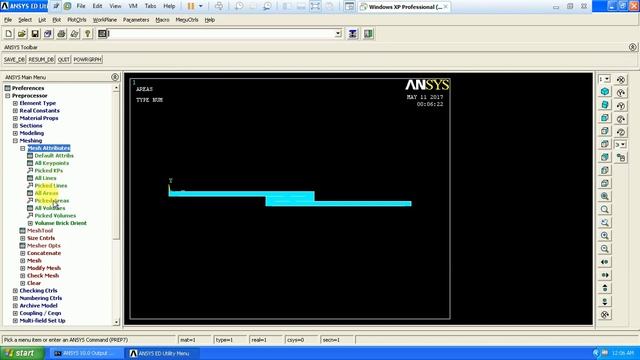640x360 pixels.
Task: Click the Windows start button
Action: pos(22,353)
